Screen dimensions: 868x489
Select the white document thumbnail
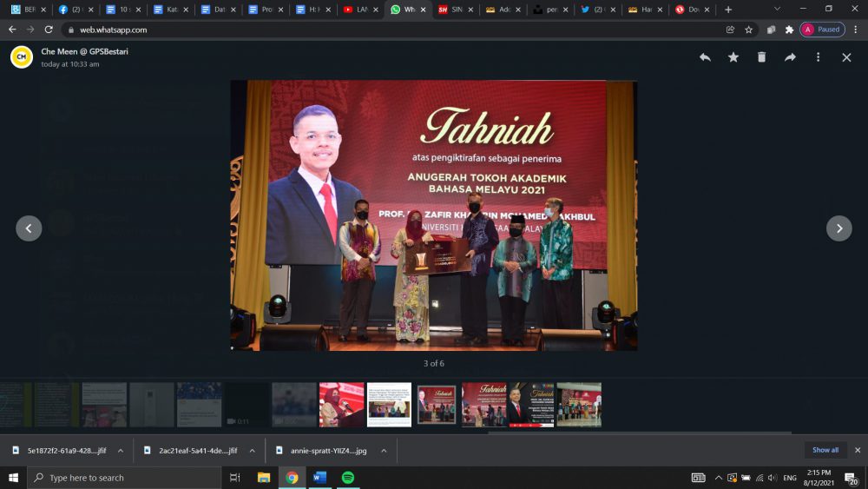(389, 405)
